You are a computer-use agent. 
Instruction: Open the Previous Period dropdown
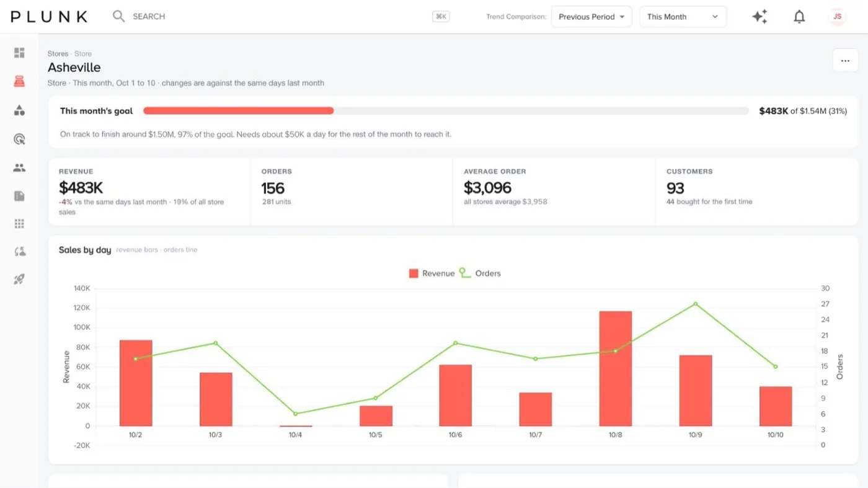point(591,17)
